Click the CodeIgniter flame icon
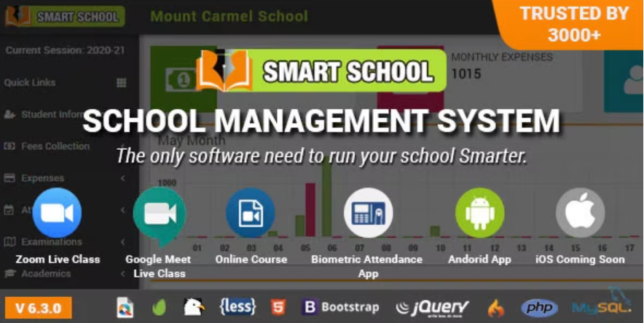 [x=495, y=308]
